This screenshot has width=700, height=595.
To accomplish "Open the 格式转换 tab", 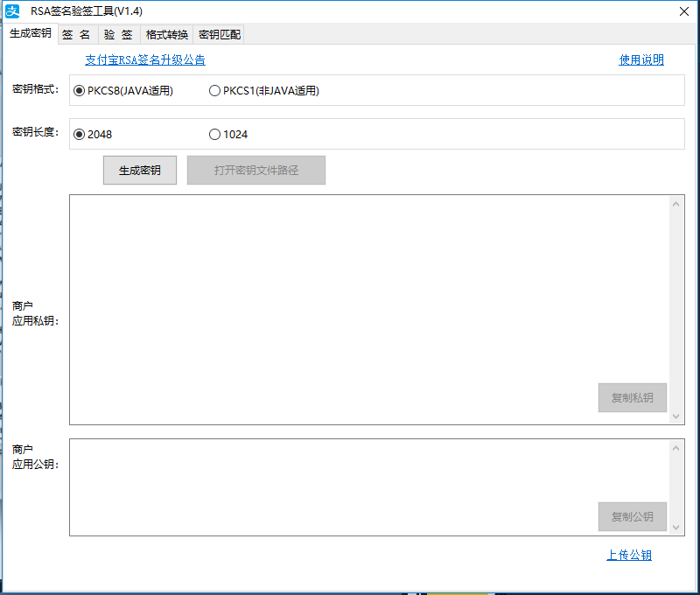I will pos(166,35).
